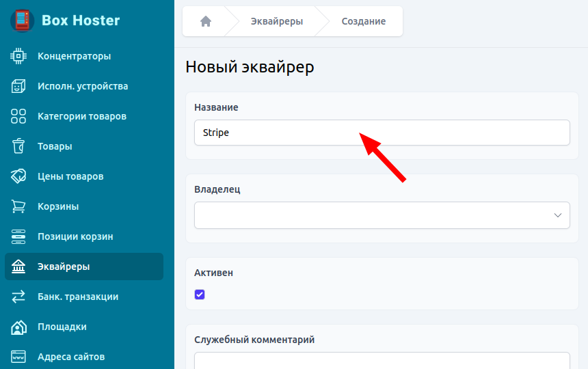The width and height of the screenshot is (588, 369).
Task: Click into Служебный комментарий text area
Action: click(382, 361)
